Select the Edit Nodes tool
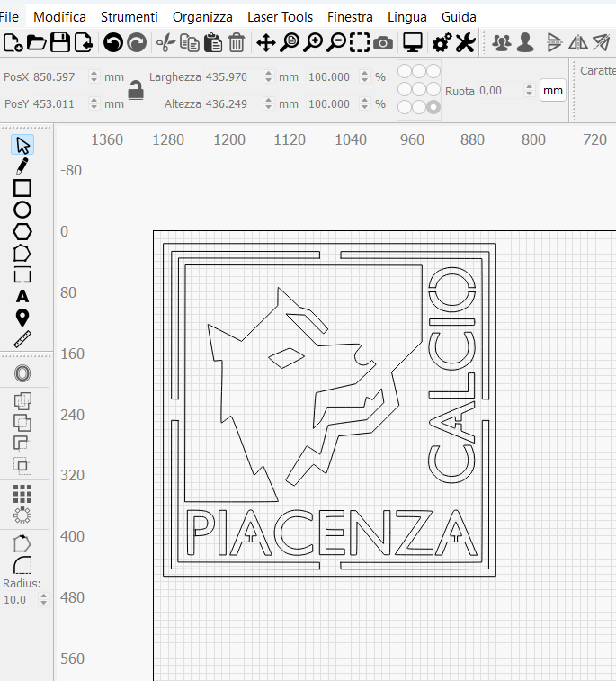The width and height of the screenshot is (616, 681). [22, 254]
